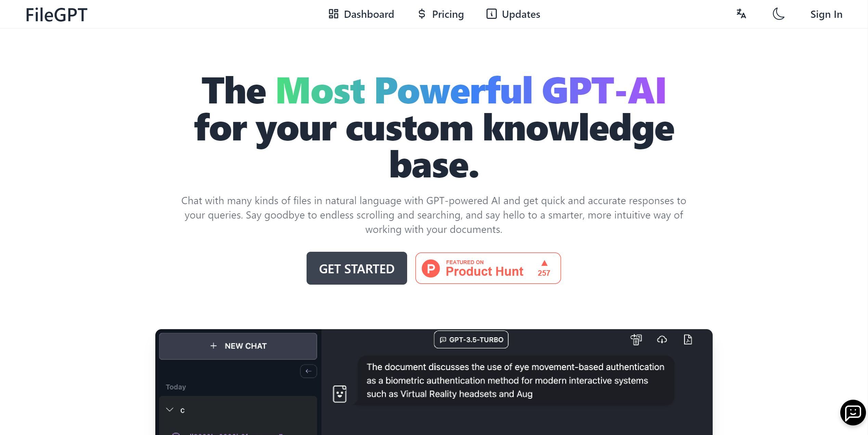Click the Pricing menu item

(440, 13)
